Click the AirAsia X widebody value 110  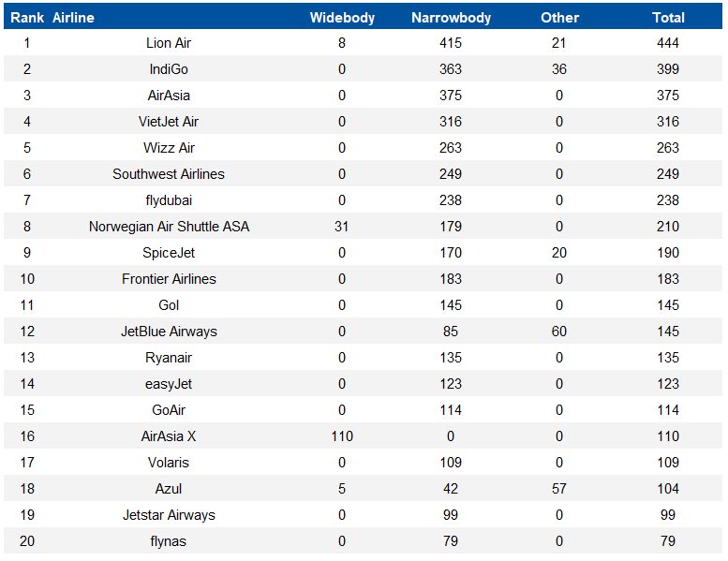click(x=342, y=436)
